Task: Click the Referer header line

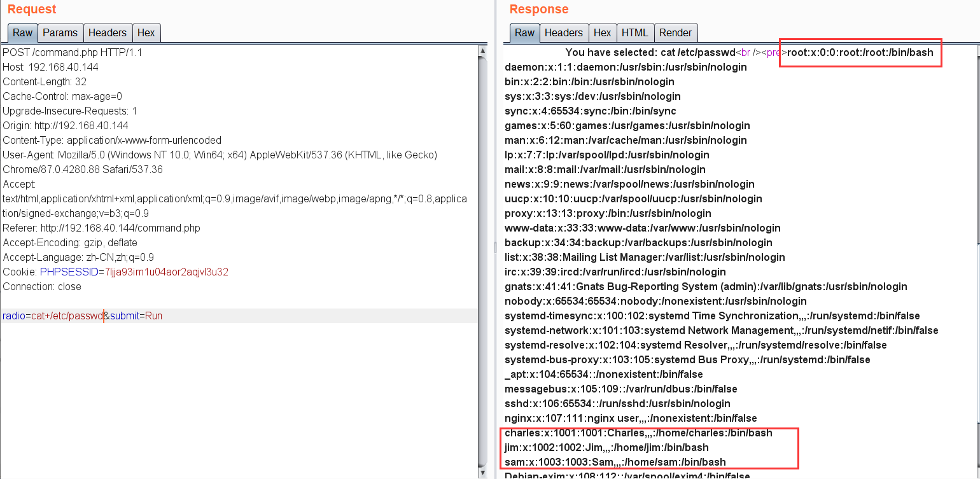Action: (x=101, y=228)
